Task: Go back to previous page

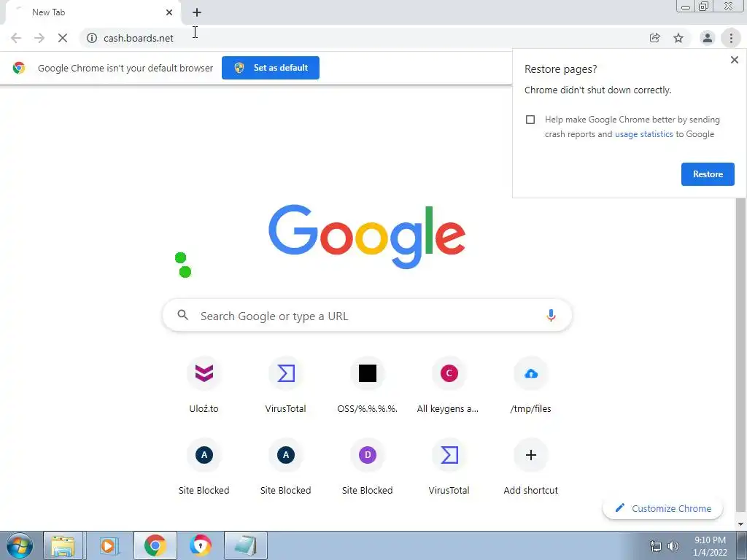Action: click(16, 38)
